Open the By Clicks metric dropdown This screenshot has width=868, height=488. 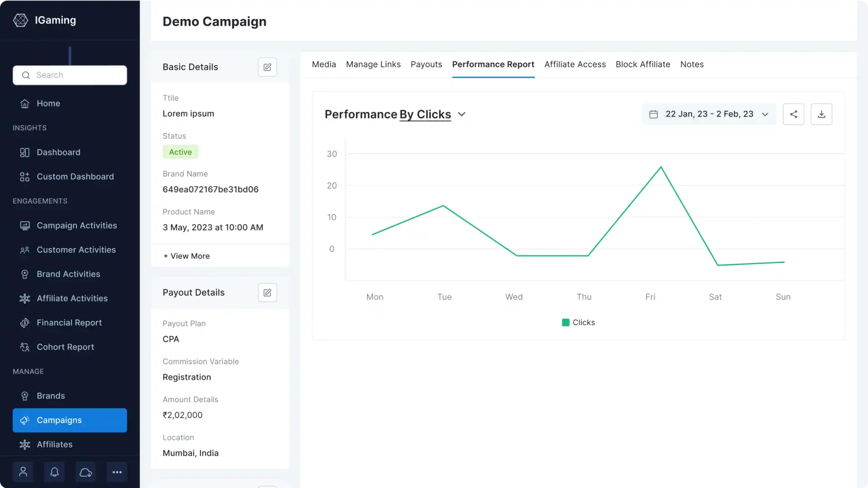[432, 114]
